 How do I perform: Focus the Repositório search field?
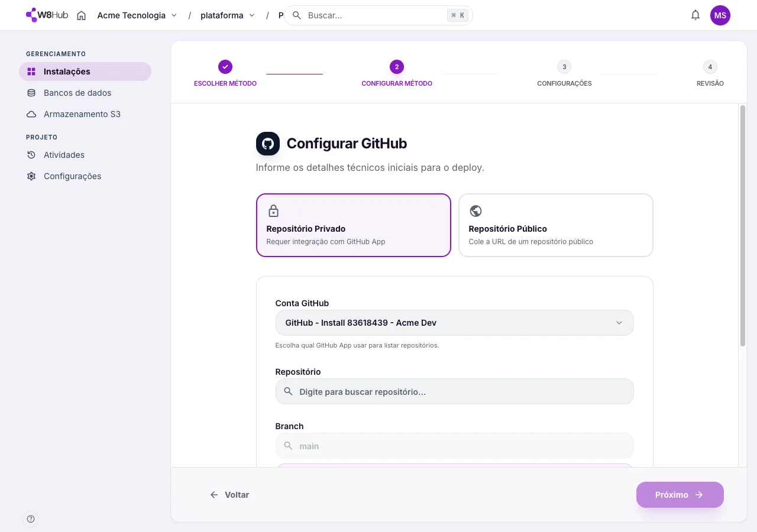(x=454, y=391)
